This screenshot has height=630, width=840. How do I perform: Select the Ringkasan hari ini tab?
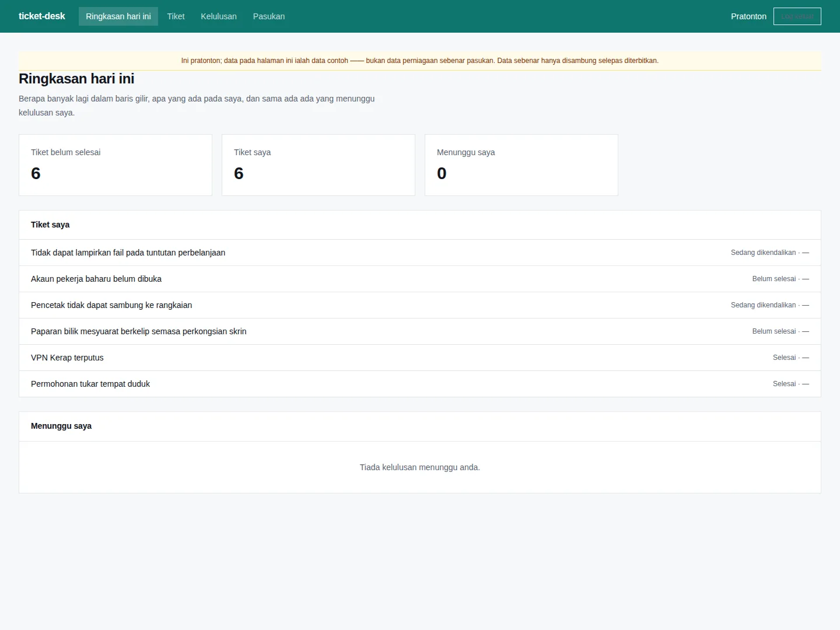click(x=118, y=16)
